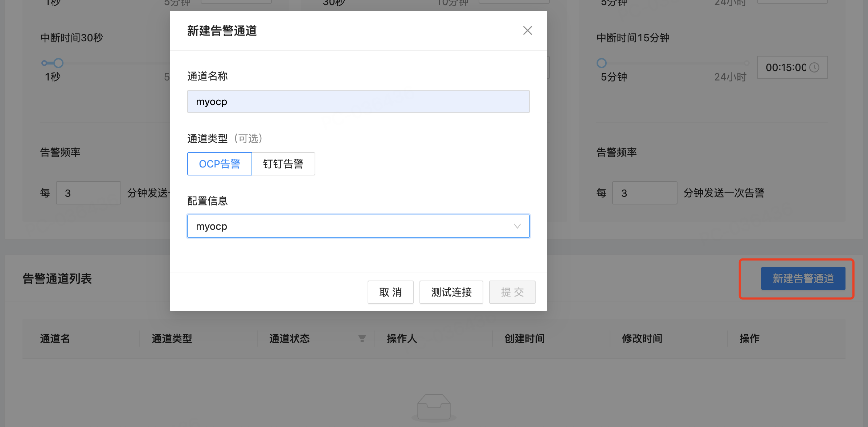Click the 创建时间 column header
The image size is (868, 427).
pos(524,339)
